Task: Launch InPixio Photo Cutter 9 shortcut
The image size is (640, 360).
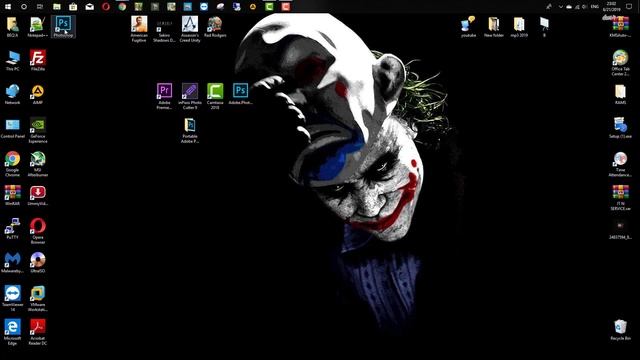Action: click(x=190, y=96)
